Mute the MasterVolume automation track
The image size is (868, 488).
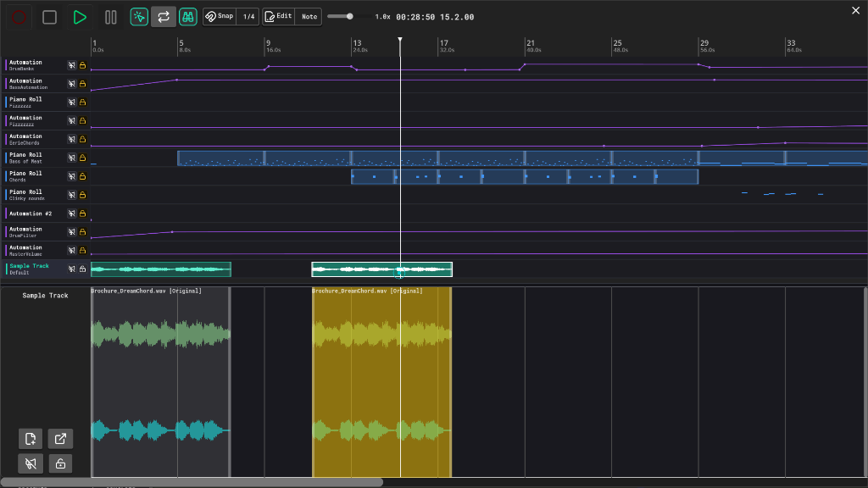point(72,251)
